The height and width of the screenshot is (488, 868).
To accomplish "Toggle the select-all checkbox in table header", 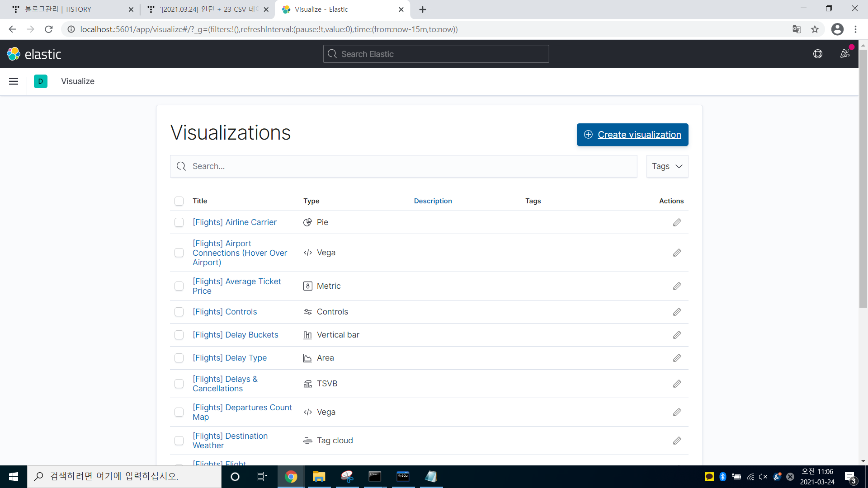I will coord(179,201).
